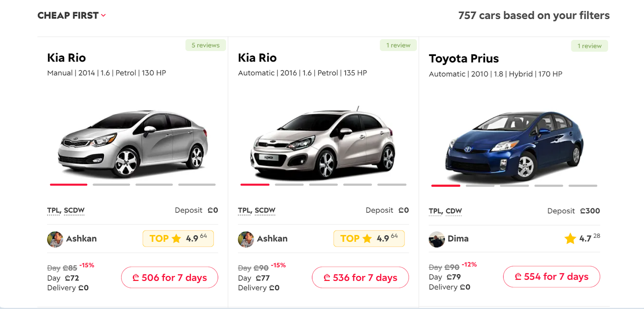This screenshot has width=644, height=309.
Task: Click Dima's profile avatar
Action: [x=436, y=239]
